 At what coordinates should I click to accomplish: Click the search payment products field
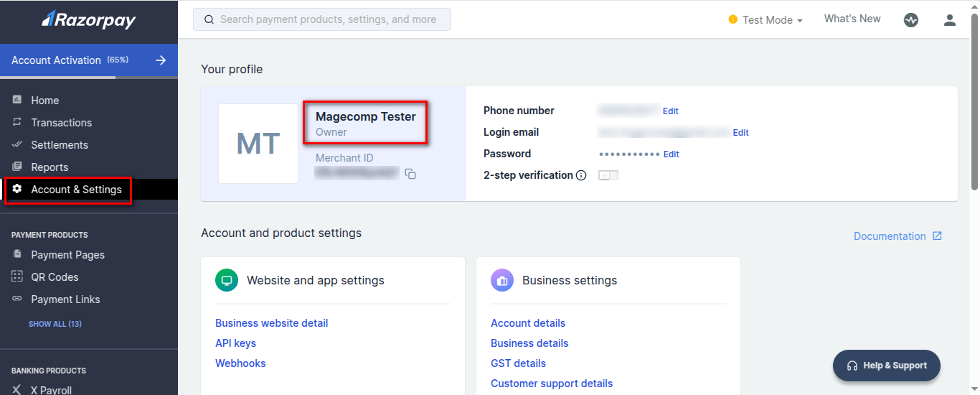click(x=322, y=19)
